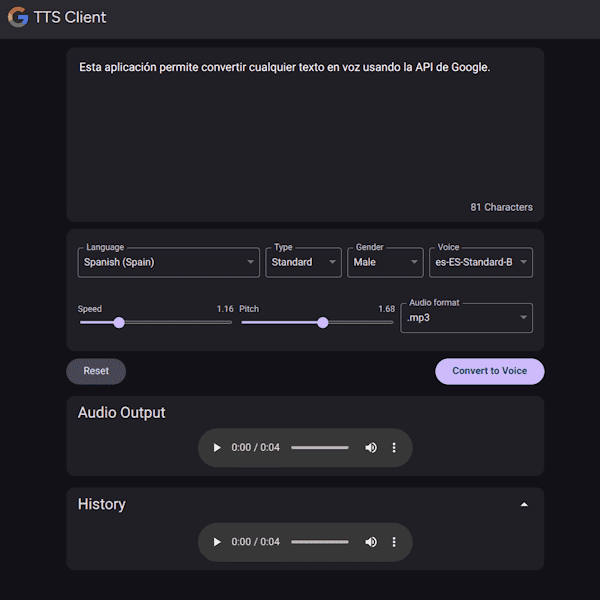600x600 pixels.
Task: Open the Language dropdown
Action: coord(168,262)
